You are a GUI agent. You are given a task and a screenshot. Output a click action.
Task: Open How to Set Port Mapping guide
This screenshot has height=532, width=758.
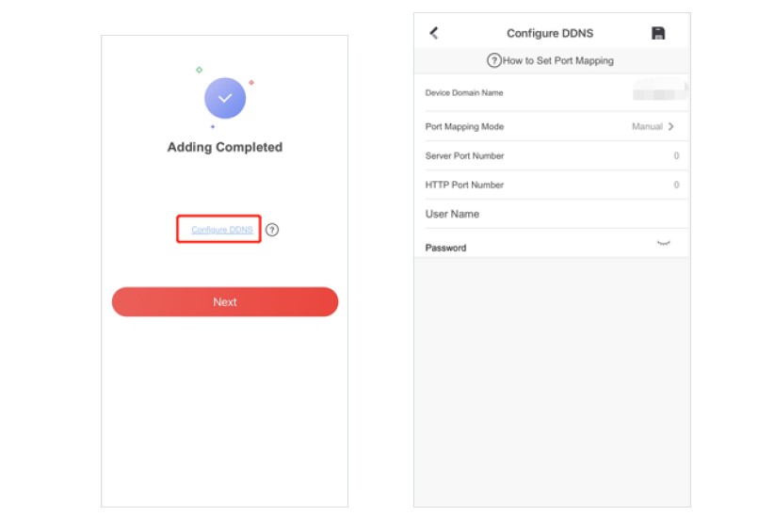(x=557, y=60)
